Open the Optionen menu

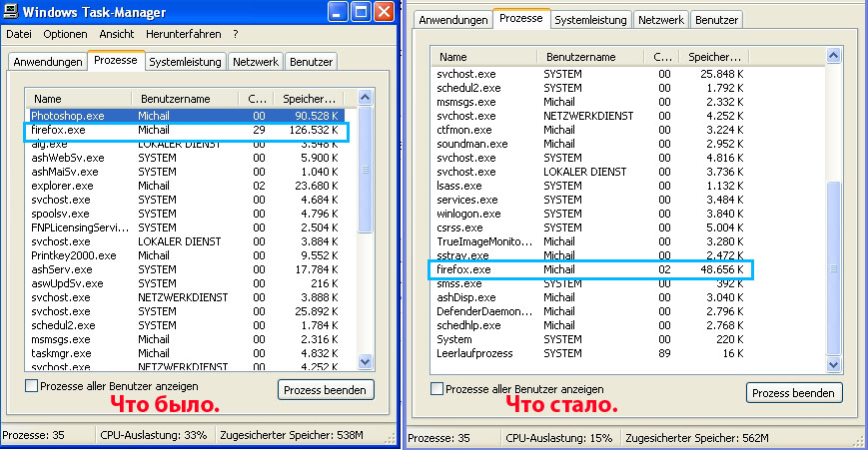tap(65, 34)
